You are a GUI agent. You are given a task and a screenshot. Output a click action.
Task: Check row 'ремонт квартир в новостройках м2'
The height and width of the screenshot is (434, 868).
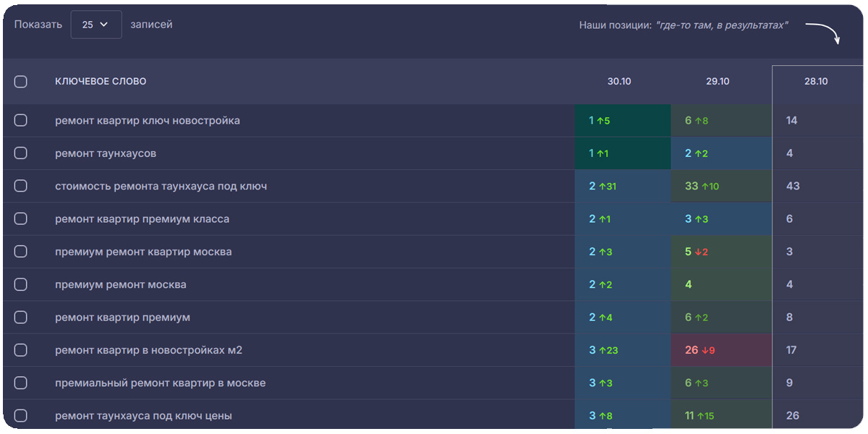(21, 350)
